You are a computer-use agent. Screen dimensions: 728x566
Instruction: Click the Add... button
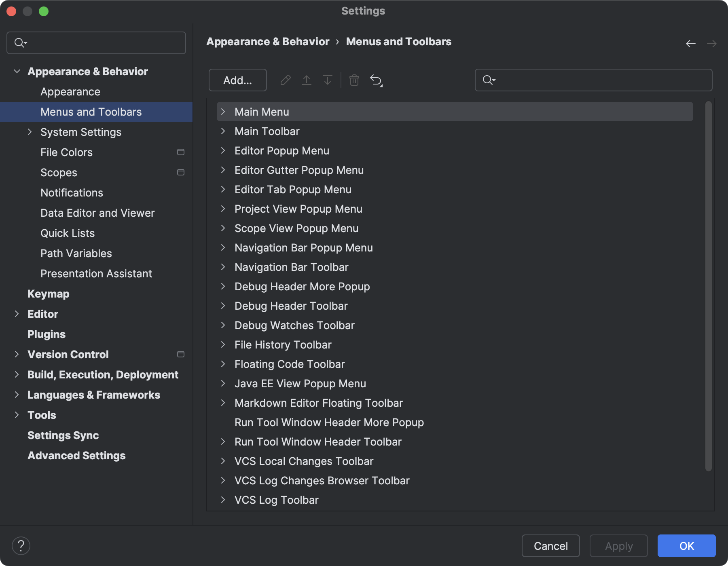coord(237,80)
